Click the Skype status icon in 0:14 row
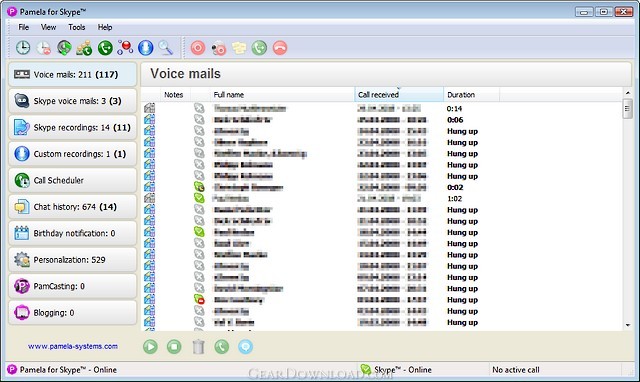640x382 pixels. tap(199, 108)
